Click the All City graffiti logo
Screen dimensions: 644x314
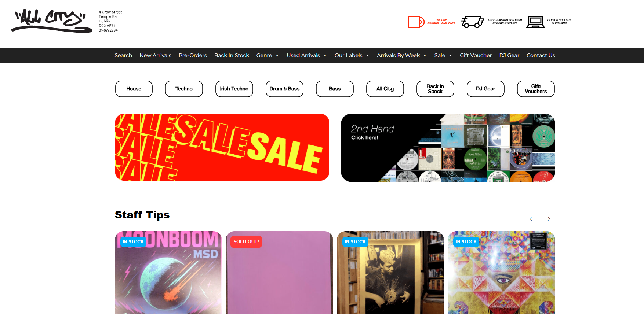(52, 21)
